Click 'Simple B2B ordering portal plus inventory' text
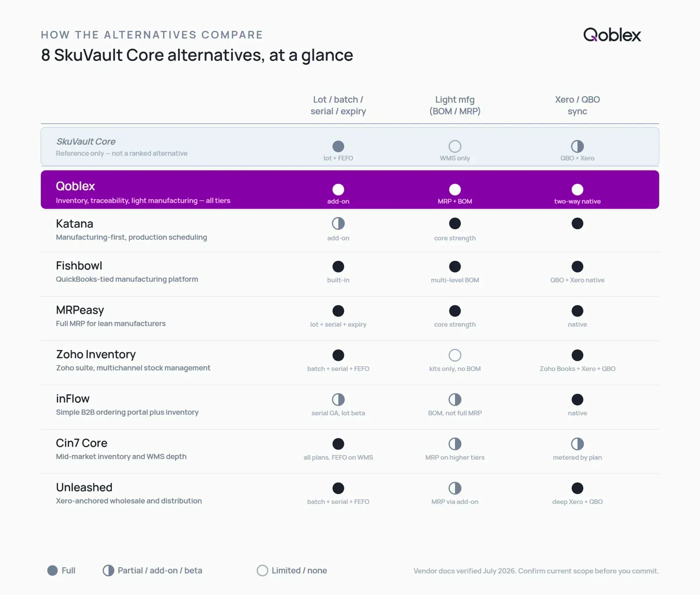The image size is (700, 595). 127,412
